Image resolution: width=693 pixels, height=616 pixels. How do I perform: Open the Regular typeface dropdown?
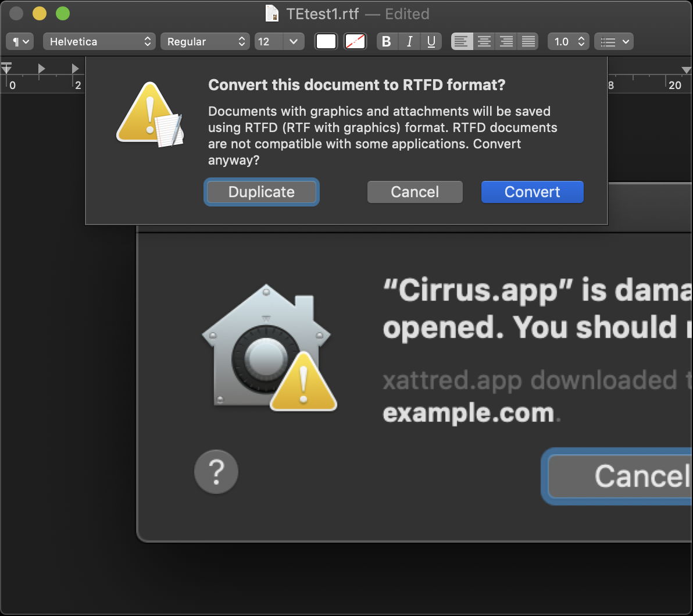tap(205, 42)
